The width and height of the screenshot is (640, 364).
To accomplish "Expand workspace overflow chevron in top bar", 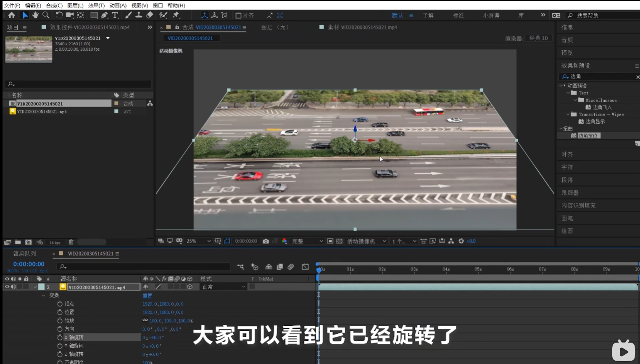I will coord(543,15).
